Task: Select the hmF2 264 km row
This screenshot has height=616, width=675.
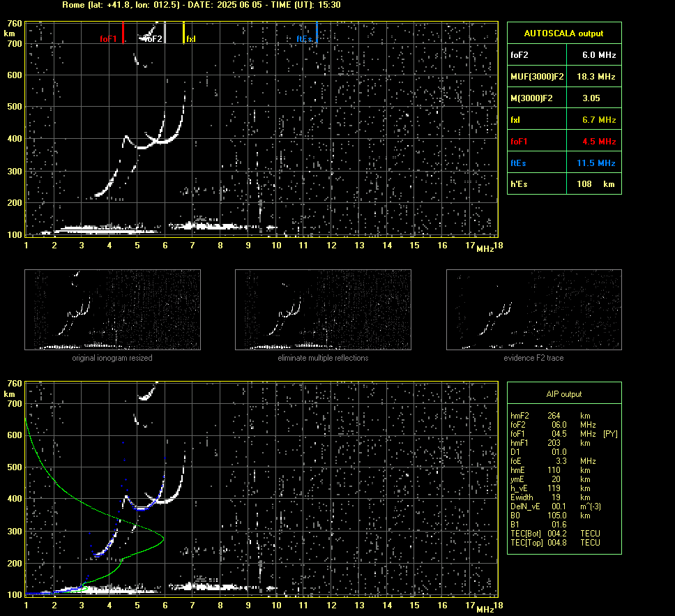Action: pyautogui.click(x=550, y=416)
